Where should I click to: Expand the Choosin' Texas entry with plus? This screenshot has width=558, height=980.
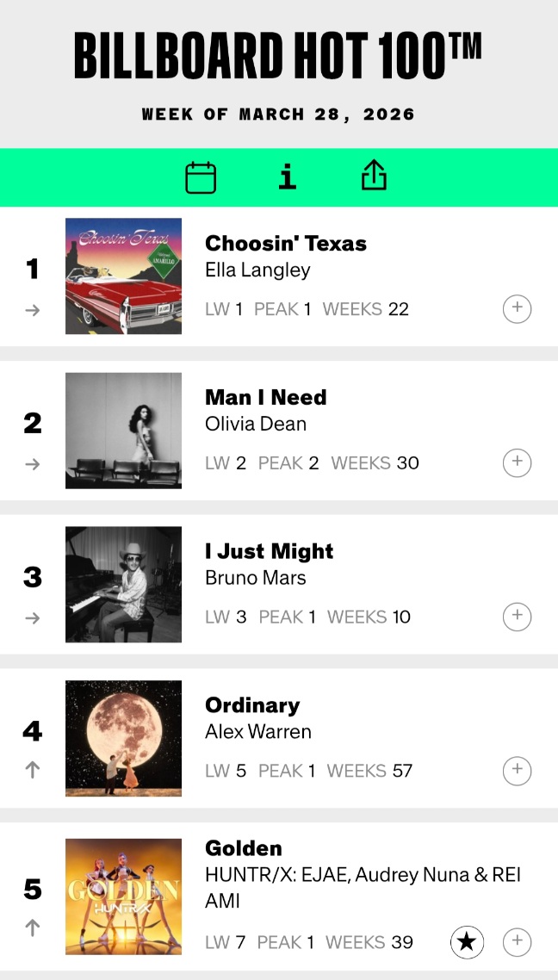click(517, 308)
